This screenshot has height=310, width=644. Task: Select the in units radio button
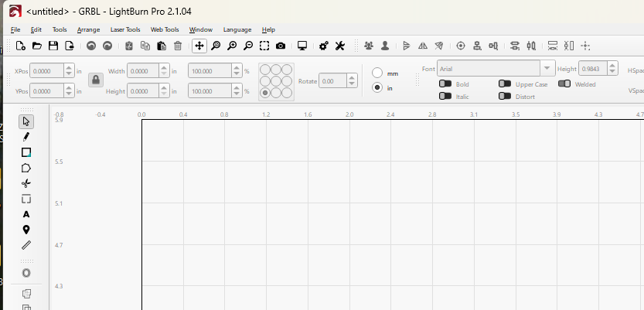(x=377, y=87)
